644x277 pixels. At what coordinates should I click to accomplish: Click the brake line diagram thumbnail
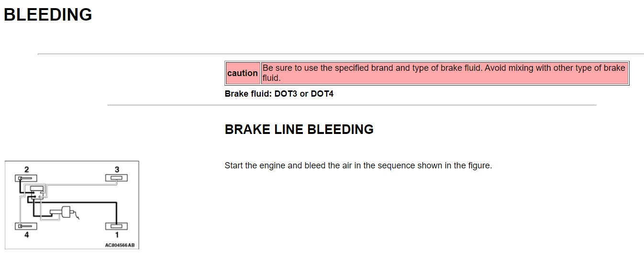coord(72,205)
